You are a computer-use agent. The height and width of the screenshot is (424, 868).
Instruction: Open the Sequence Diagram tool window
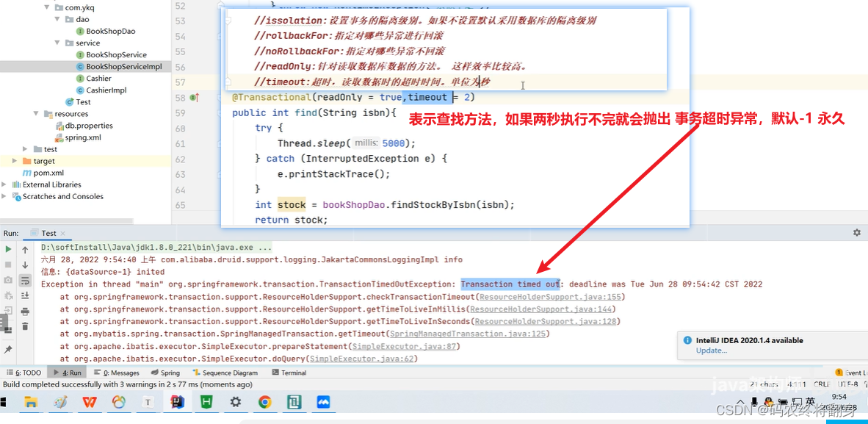coord(231,373)
